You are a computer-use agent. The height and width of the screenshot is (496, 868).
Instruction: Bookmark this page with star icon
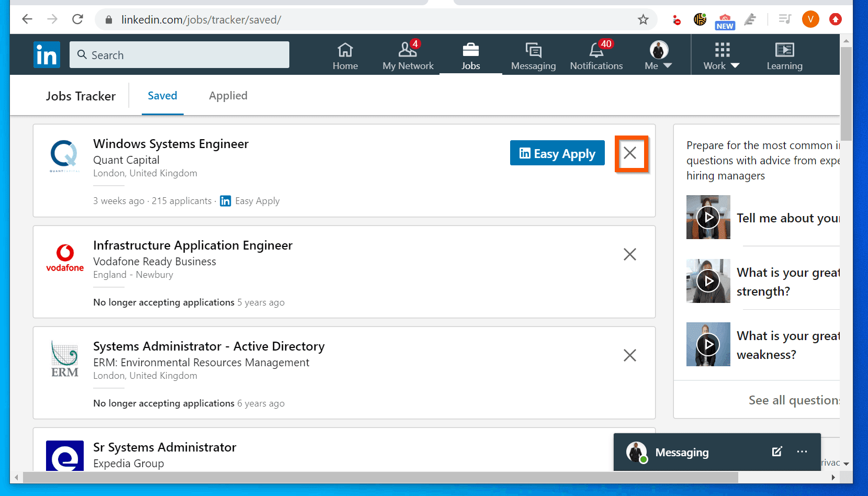(x=643, y=20)
